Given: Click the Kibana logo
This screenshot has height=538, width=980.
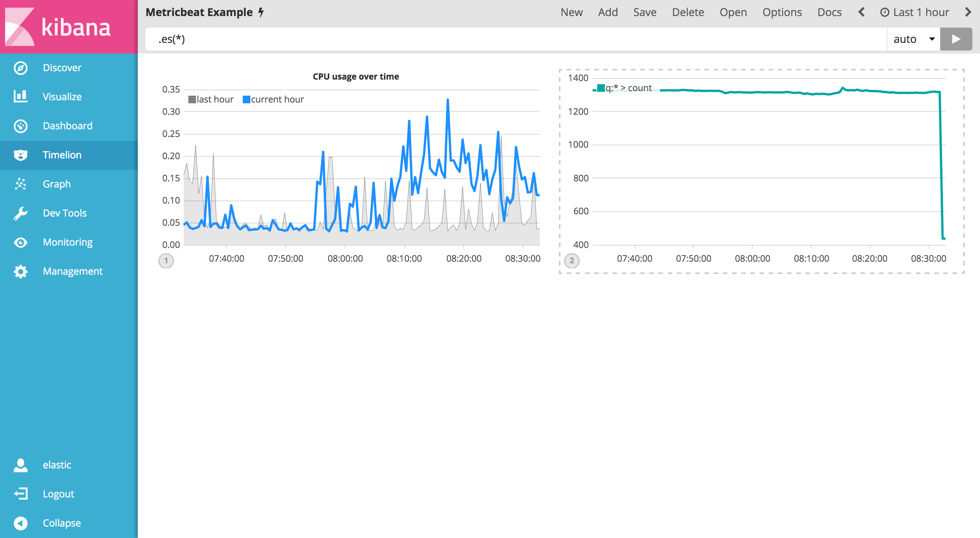Looking at the screenshot, I should [x=58, y=27].
